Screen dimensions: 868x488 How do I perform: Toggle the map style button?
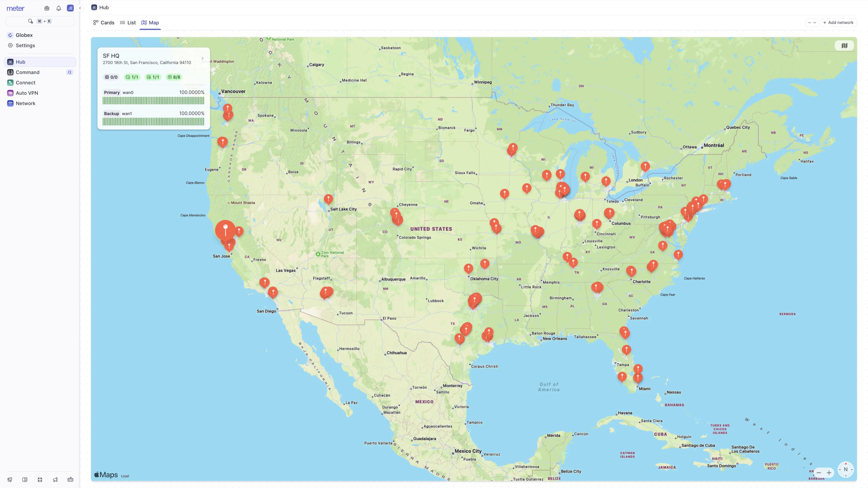[x=844, y=46]
